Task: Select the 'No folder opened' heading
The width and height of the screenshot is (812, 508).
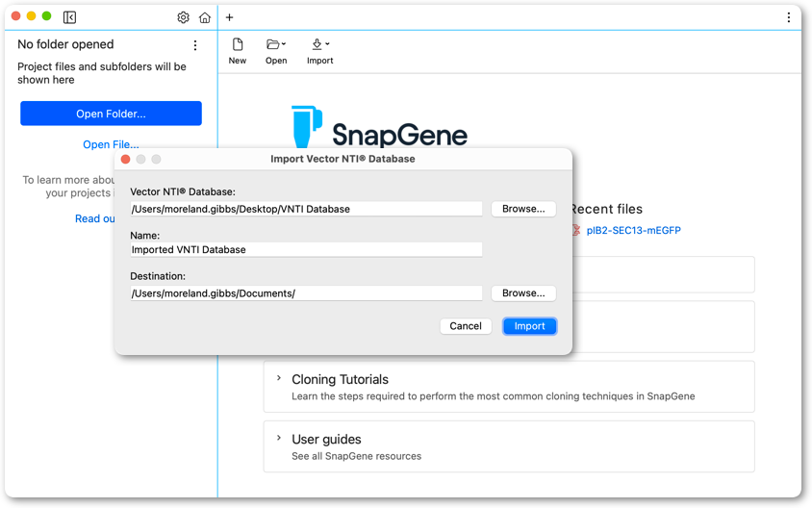Action: pyautogui.click(x=65, y=44)
